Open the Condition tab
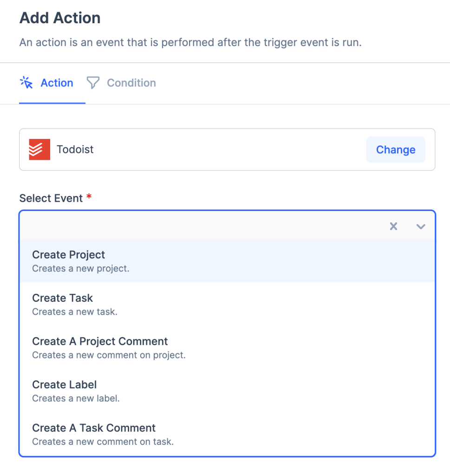The width and height of the screenshot is (450, 476). [131, 83]
